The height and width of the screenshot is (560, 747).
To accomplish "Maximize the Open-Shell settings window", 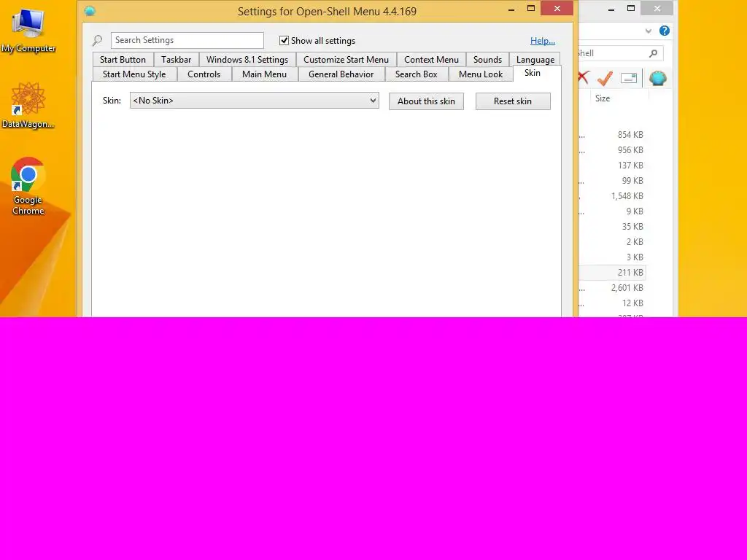I will point(531,9).
